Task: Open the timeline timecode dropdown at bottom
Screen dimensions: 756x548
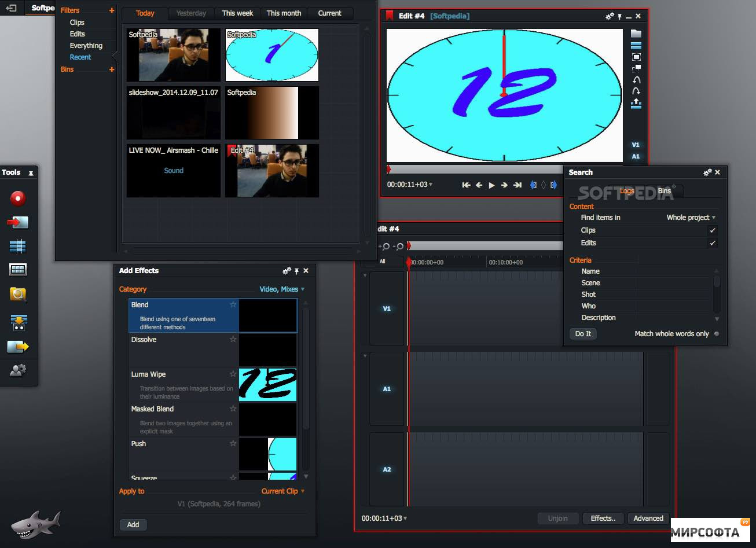Action: [x=405, y=518]
